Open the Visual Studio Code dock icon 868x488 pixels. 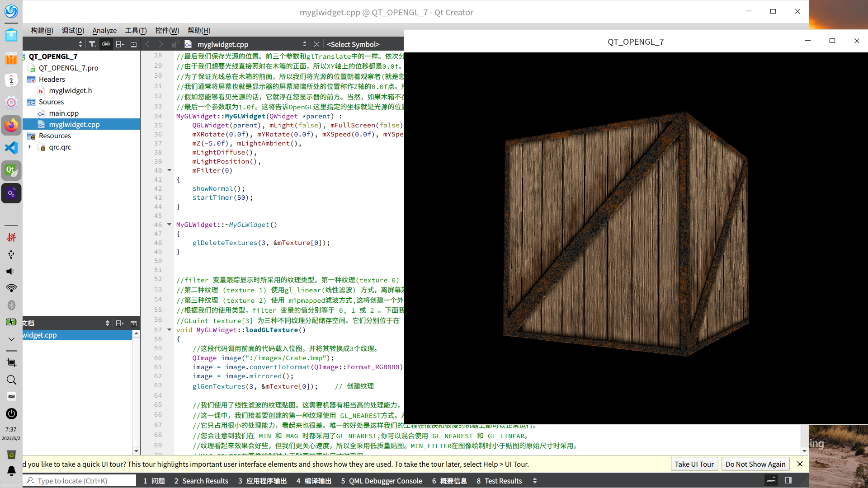11,148
